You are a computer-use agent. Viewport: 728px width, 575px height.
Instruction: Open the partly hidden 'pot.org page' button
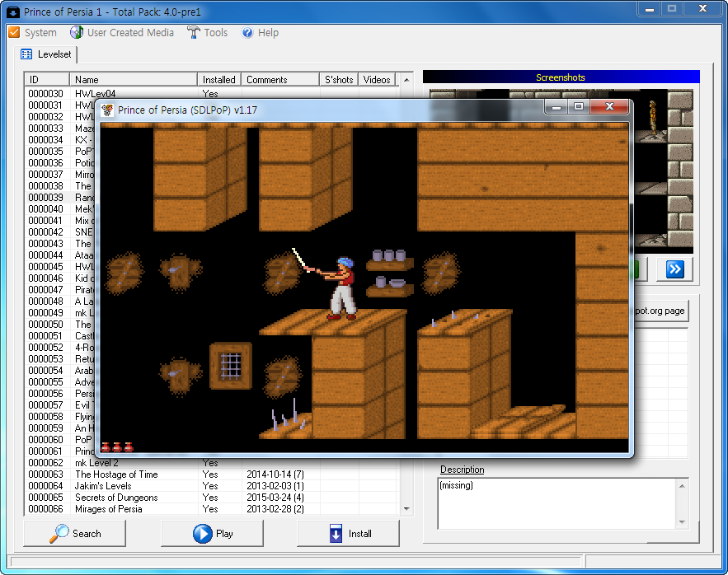661,311
